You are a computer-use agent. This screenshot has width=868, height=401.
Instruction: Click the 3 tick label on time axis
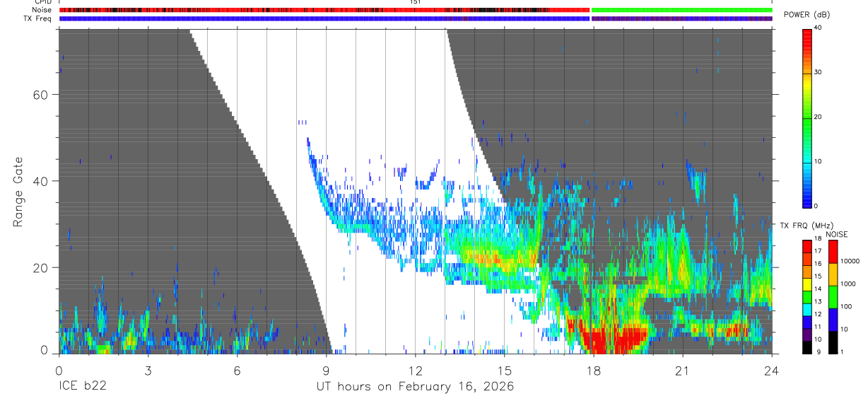coord(148,370)
